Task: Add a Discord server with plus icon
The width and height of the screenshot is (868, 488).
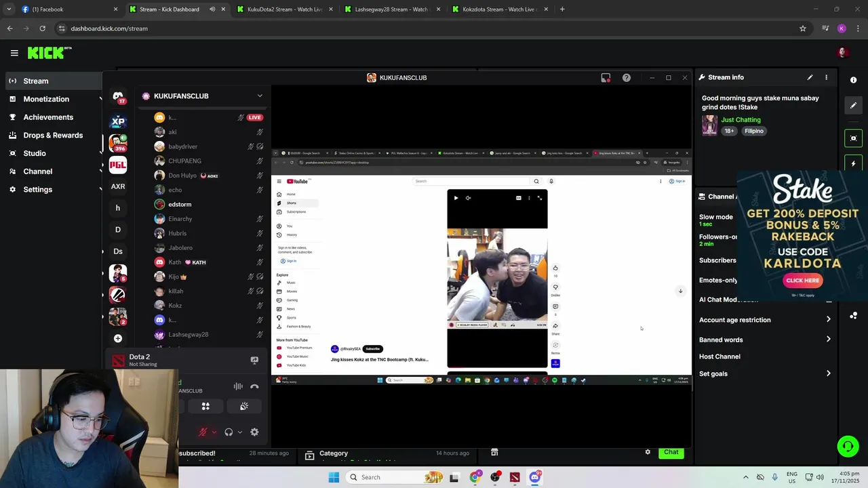Action: click(118, 338)
